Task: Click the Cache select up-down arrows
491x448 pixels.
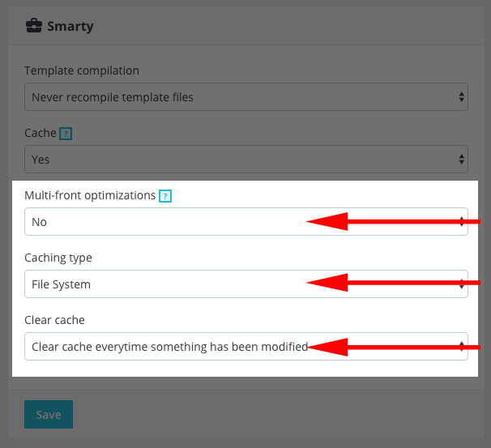Action: pyautogui.click(x=462, y=160)
